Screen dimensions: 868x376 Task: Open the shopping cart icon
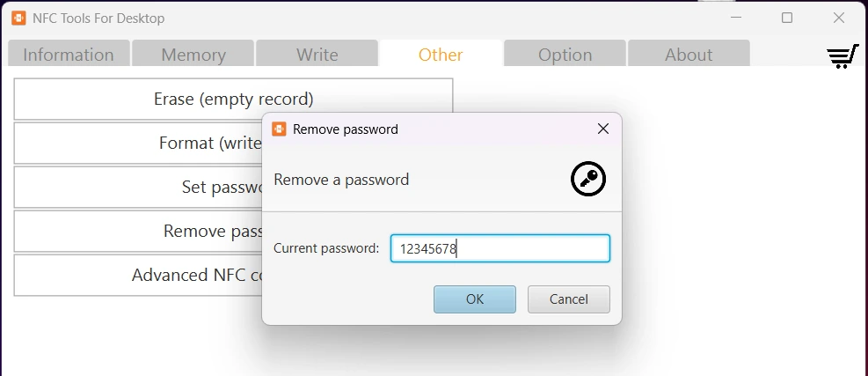tap(842, 55)
